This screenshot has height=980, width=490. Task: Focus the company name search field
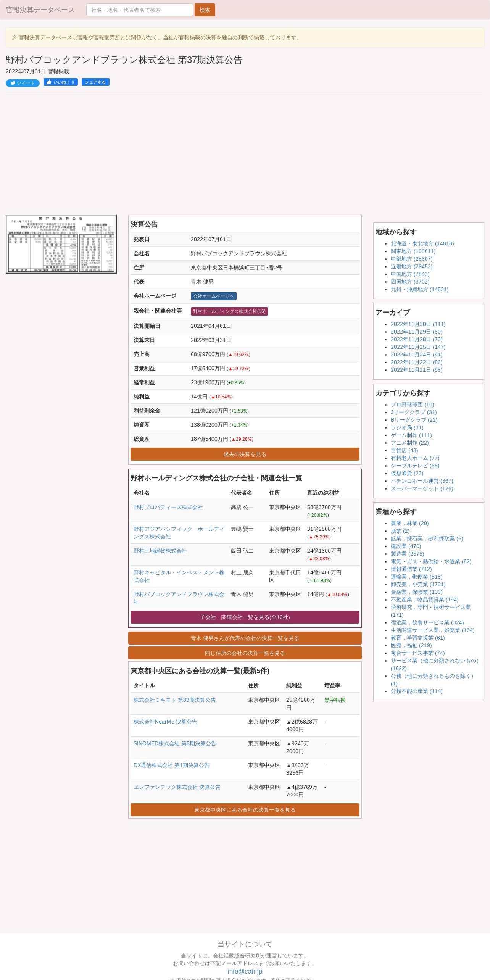pyautogui.click(x=140, y=10)
